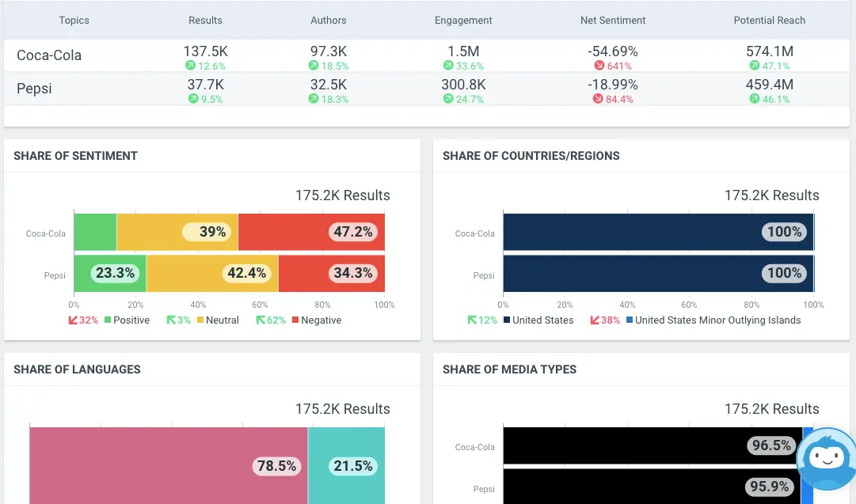Screen dimensions: 856x504
Task: Click Pepsi's 100% United States bar
Action: [x=657, y=273]
